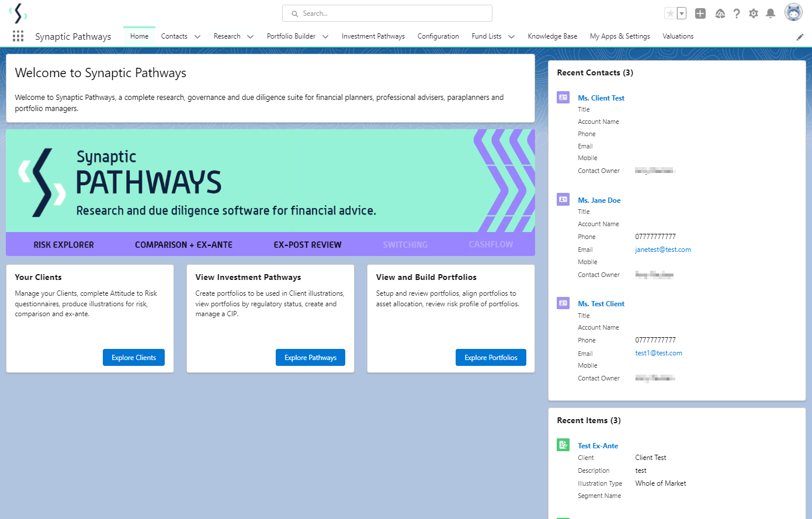Expand the Fund Lists chevron menu
The image size is (812, 519).
coord(511,37)
